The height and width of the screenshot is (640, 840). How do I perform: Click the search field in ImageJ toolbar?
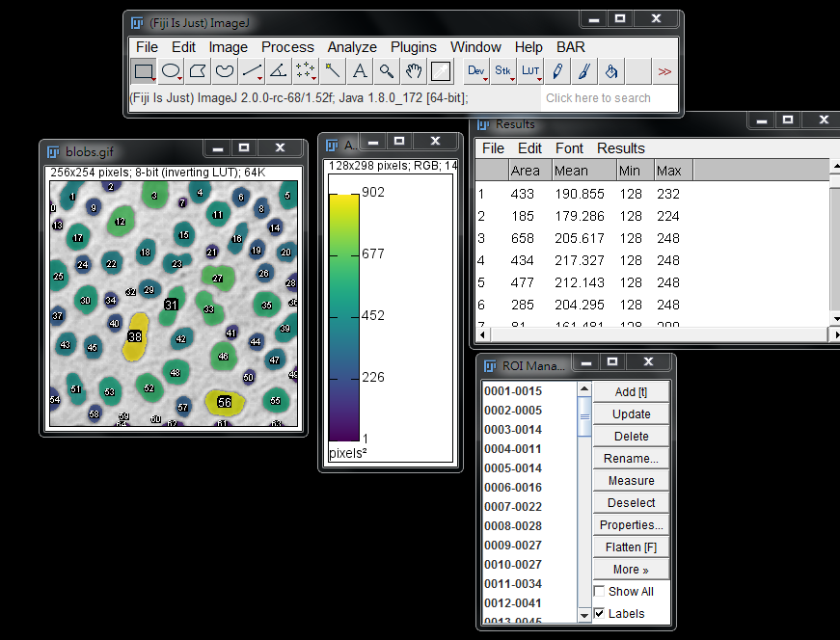pyautogui.click(x=598, y=98)
